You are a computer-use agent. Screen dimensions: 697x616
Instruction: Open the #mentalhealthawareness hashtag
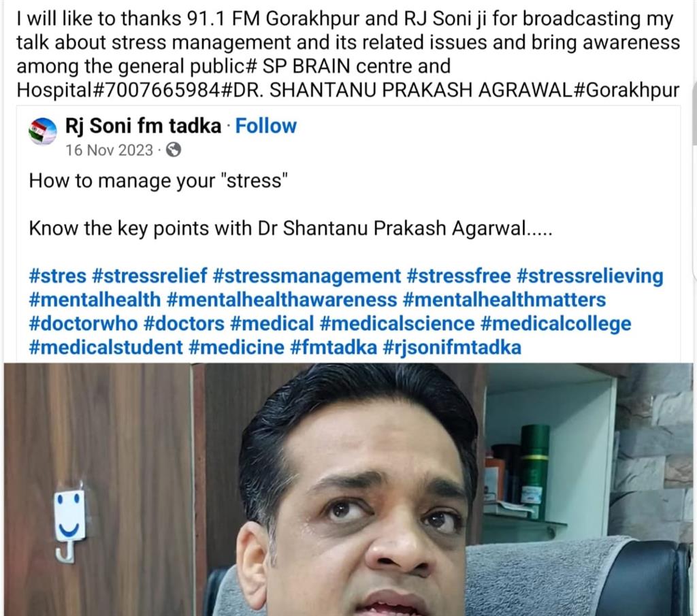click(281, 299)
